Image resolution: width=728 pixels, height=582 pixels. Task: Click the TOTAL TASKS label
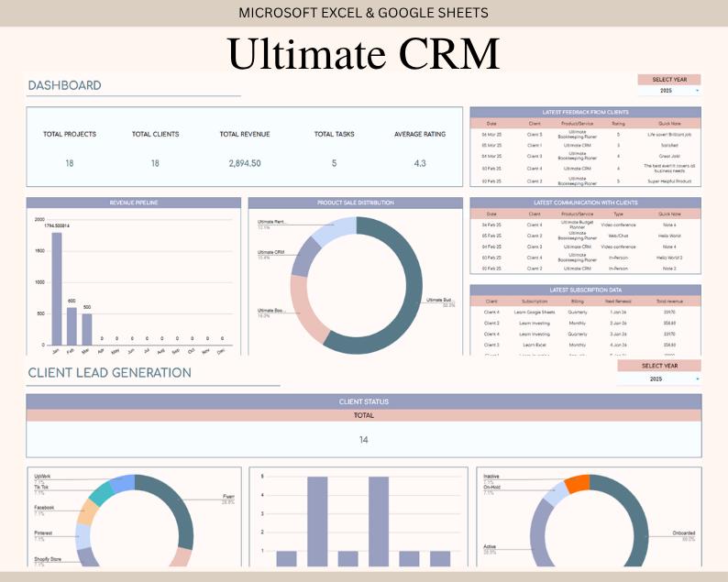pos(335,134)
